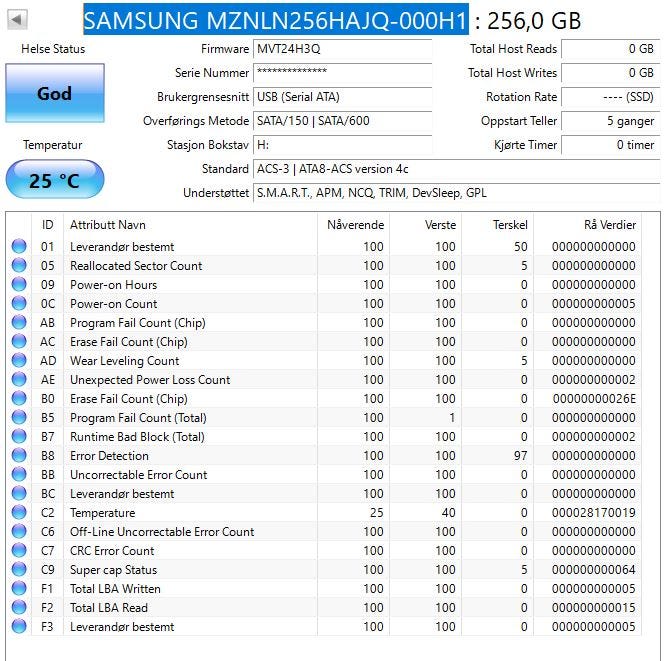The height and width of the screenshot is (661, 668).
Task: Click the back arrow disk navigation button
Action: [x=17, y=20]
